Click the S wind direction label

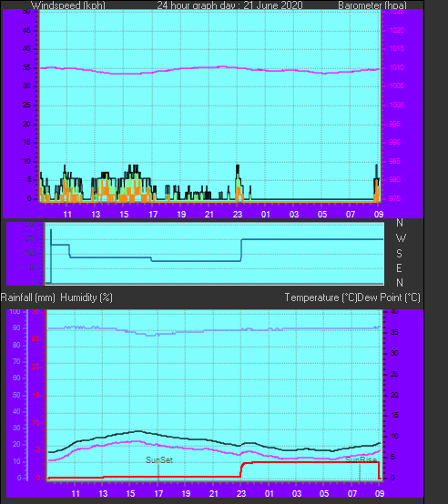pyautogui.click(x=399, y=254)
